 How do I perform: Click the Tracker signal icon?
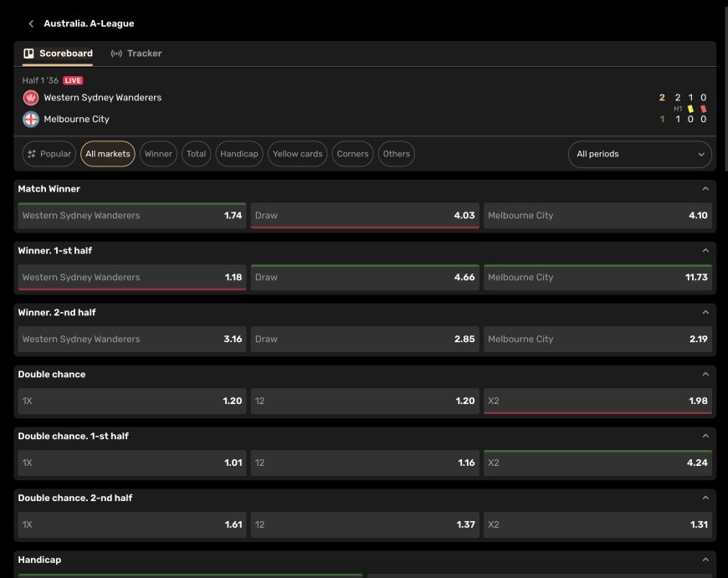pos(116,54)
